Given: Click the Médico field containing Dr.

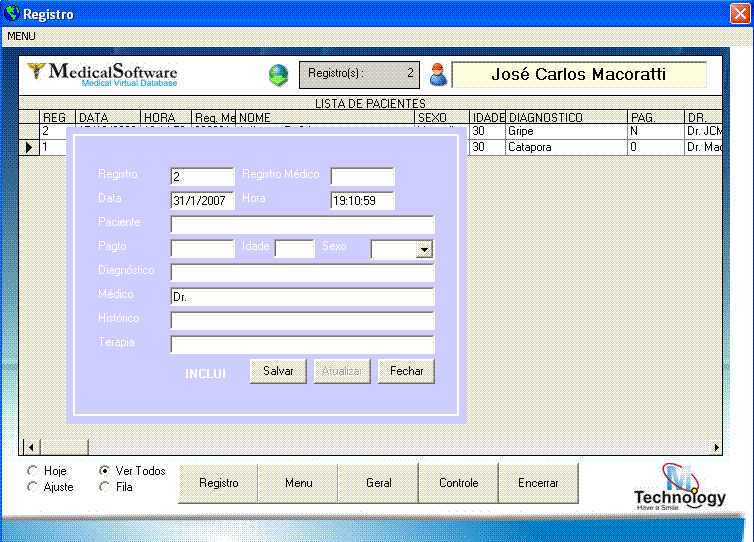Looking at the screenshot, I should [x=302, y=297].
